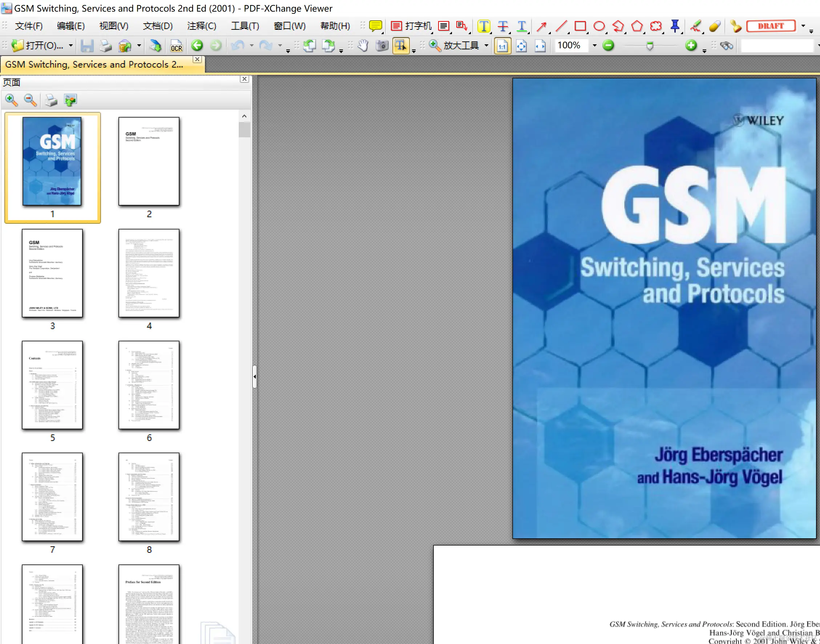Toggle actual size 1:1 view

click(502, 46)
